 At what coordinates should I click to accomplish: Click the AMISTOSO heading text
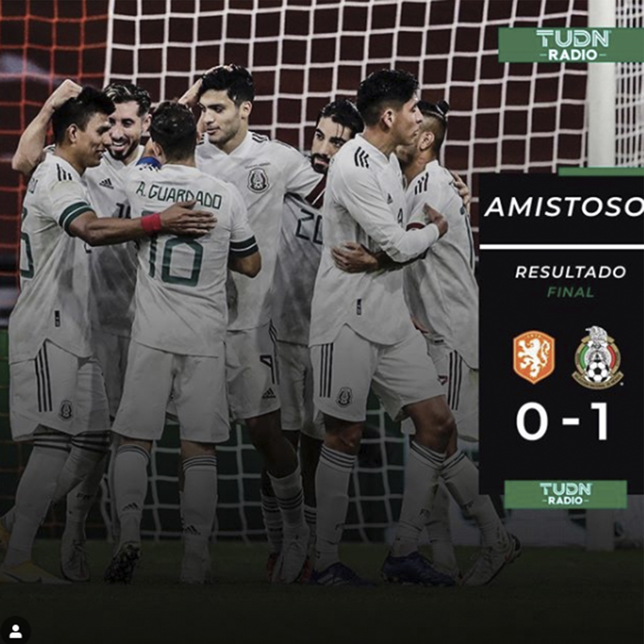(564, 207)
